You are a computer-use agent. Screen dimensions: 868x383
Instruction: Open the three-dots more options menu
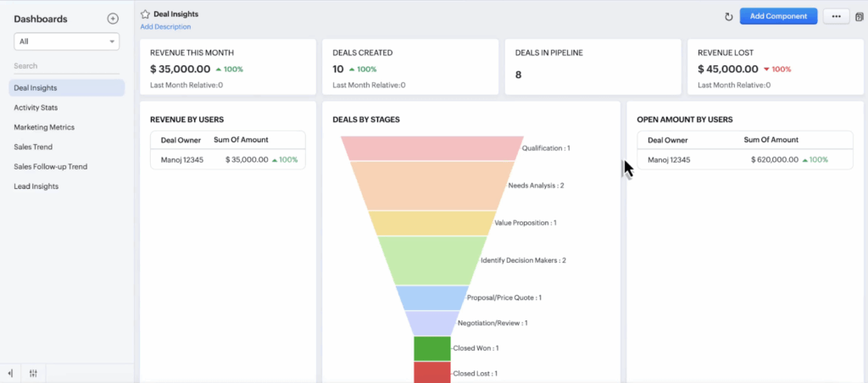pos(836,16)
